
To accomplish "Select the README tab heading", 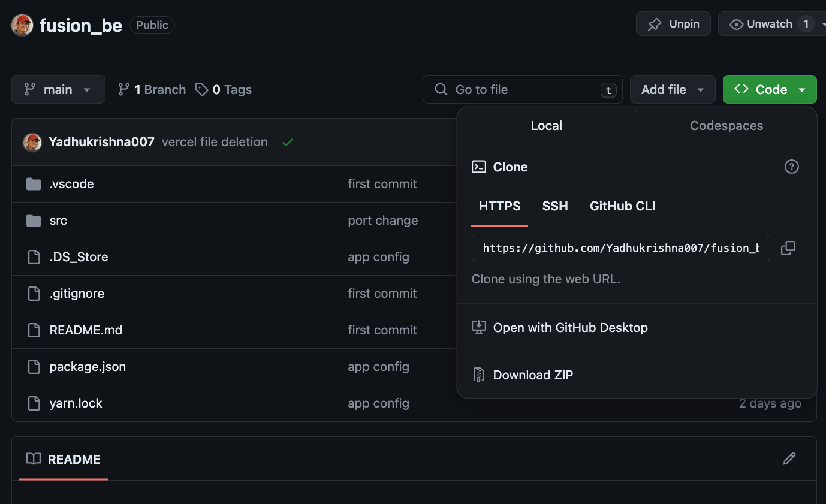I will [64, 460].
